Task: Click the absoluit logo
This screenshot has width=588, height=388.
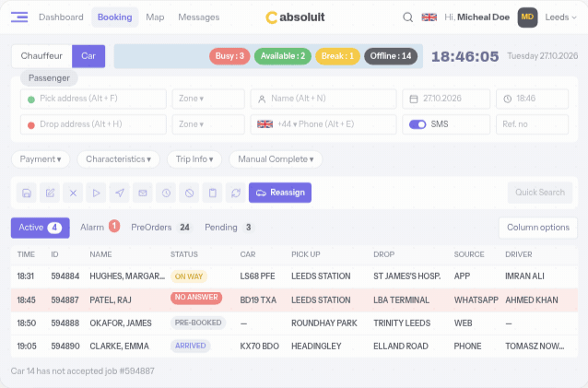Action: click(x=295, y=18)
